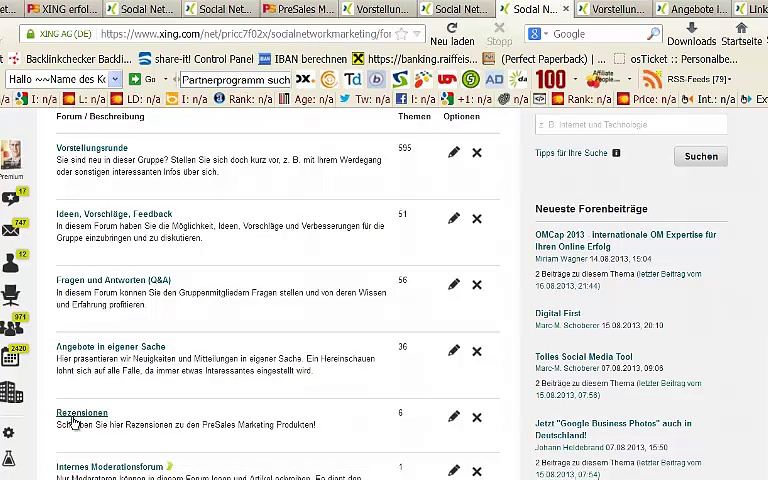Image resolution: width=768 pixels, height=480 pixels.
Task: Open settings gear icon in left sidebar
Action: pyautogui.click(x=9, y=433)
